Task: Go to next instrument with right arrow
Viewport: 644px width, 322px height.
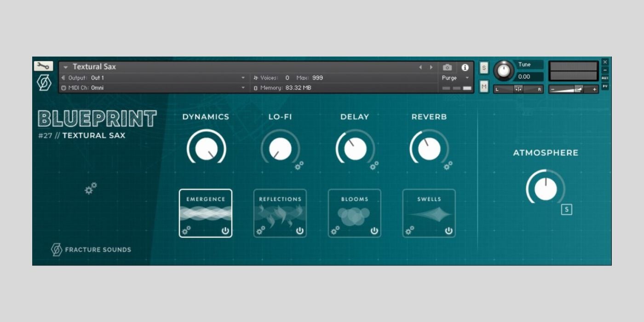Action: point(431,67)
